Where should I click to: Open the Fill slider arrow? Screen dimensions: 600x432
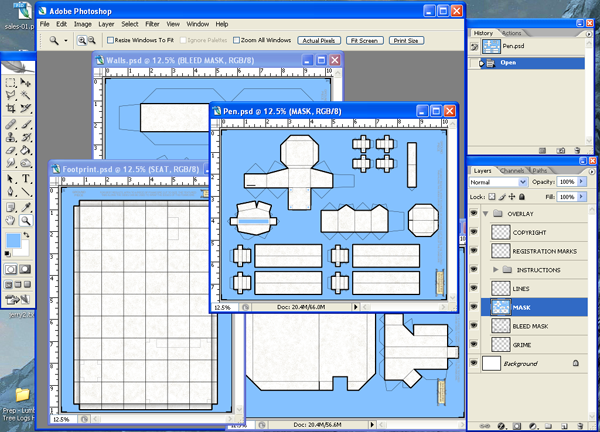(x=582, y=197)
